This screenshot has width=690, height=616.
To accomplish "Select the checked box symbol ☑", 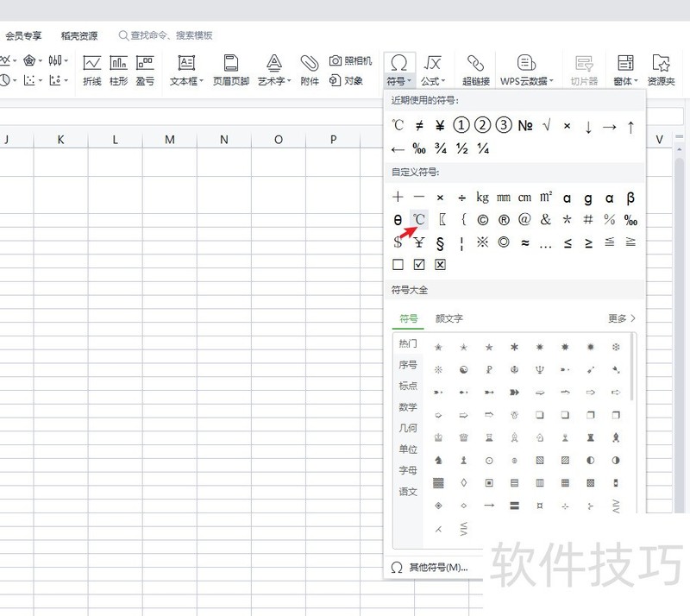I will (x=419, y=265).
